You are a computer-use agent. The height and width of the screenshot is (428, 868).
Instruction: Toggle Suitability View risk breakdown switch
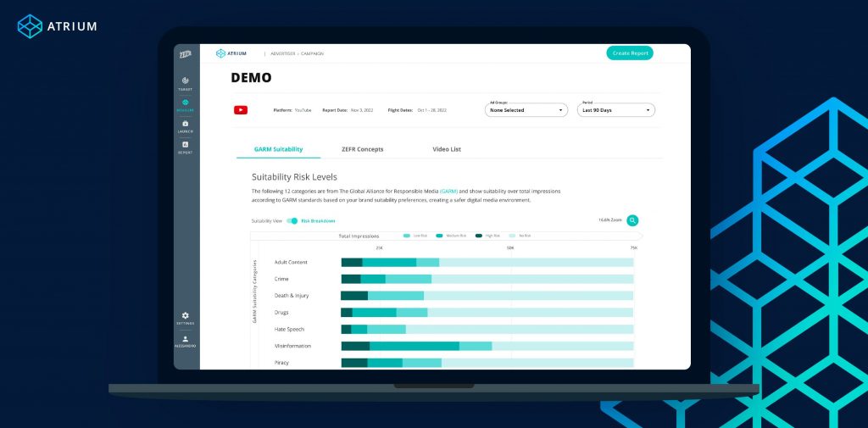point(292,221)
